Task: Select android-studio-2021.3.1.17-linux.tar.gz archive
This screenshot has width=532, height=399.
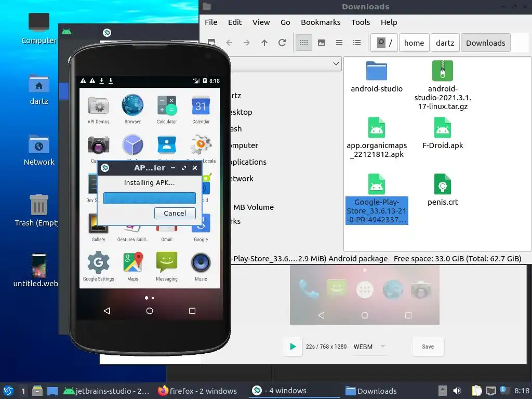Action: pyautogui.click(x=443, y=86)
